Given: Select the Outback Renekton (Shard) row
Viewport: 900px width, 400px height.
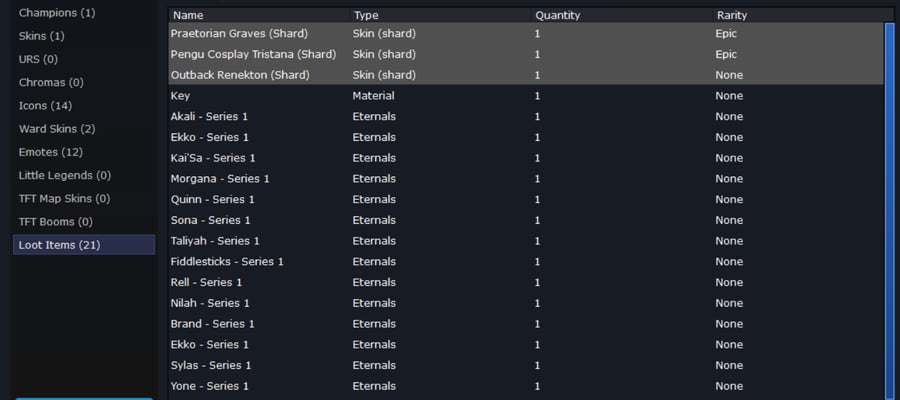Looking at the screenshot, I should [526, 75].
